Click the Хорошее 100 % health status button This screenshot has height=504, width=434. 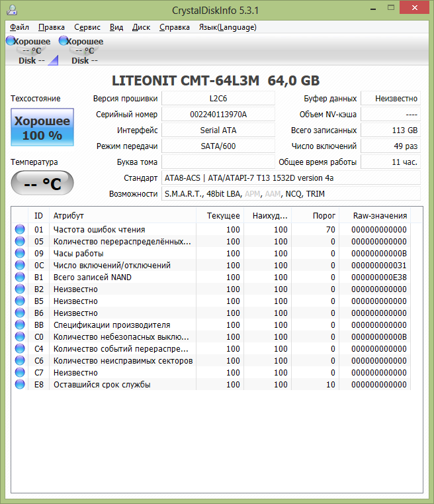(x=42, y=127)
